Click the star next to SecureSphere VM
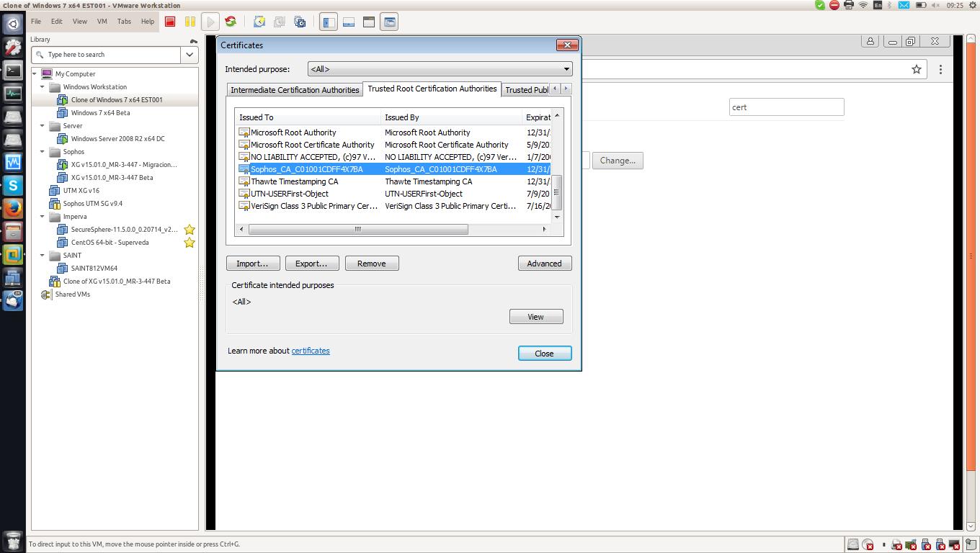 click(190, 230)
